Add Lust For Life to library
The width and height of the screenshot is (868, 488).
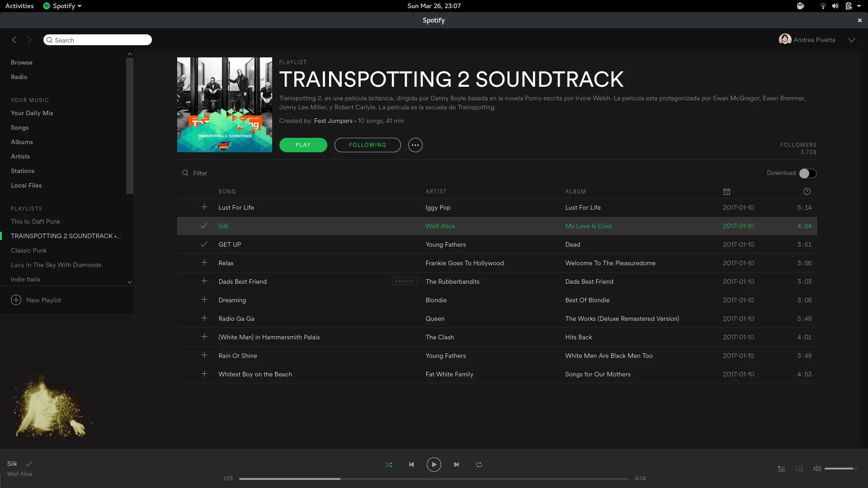point(204,207)
